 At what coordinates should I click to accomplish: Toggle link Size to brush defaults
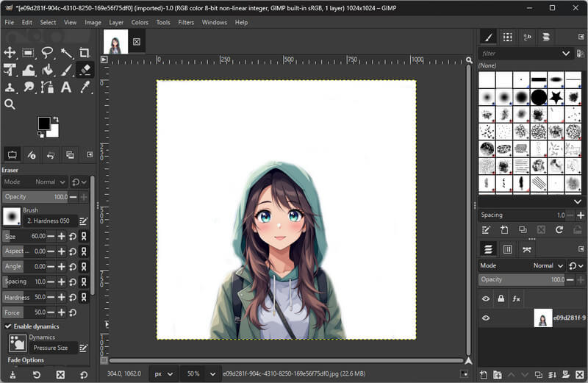pyautogui.click(x=84, y=236)
